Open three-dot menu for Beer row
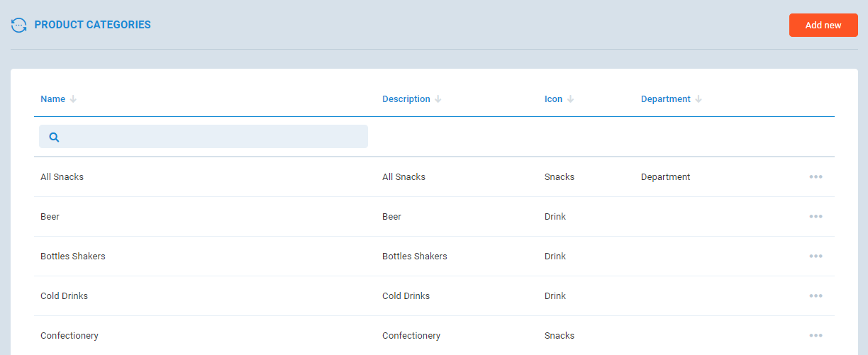The image size is (868, 355). pos(816,217)
